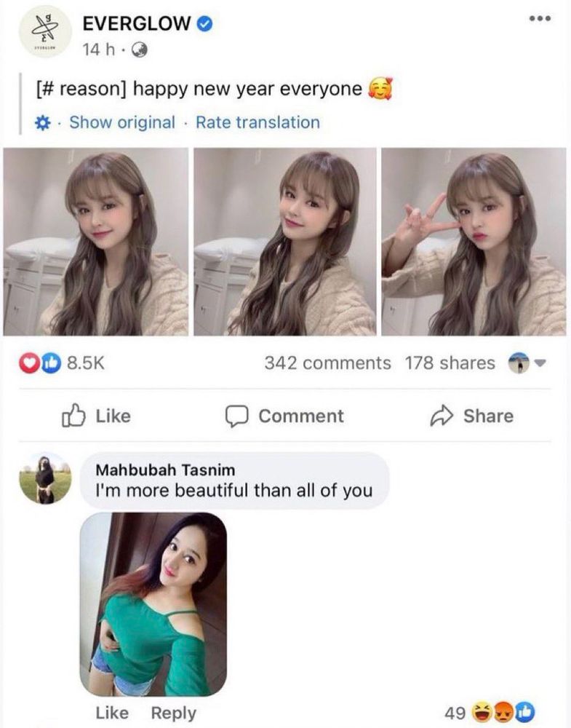571x728 pixels.
Task: Click the Comment speech bubble button
Action: [x=284, y=416]
